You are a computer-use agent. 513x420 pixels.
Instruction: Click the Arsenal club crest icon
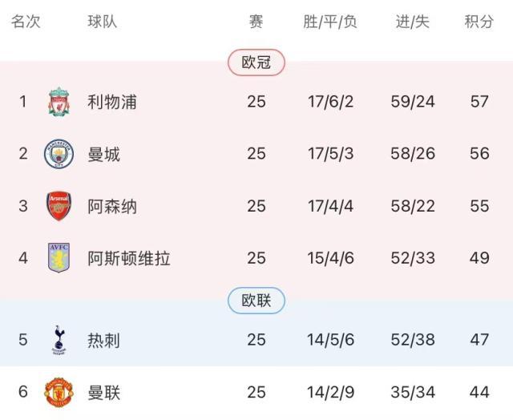tap(59, 206)
